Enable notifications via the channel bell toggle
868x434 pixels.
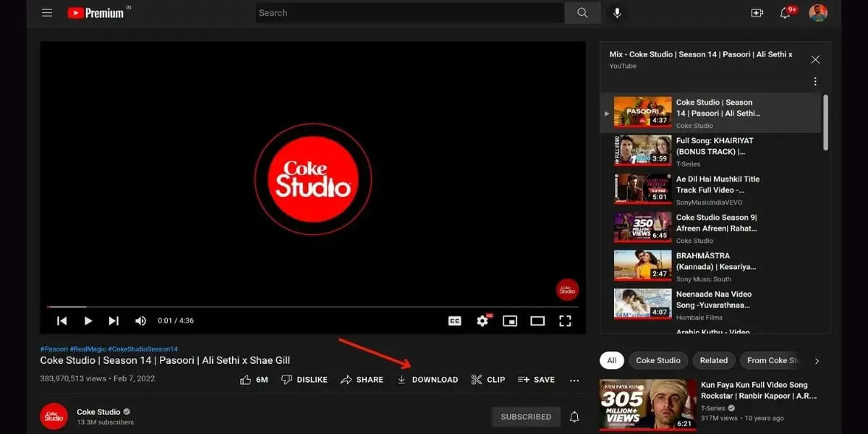coord(574,417)
